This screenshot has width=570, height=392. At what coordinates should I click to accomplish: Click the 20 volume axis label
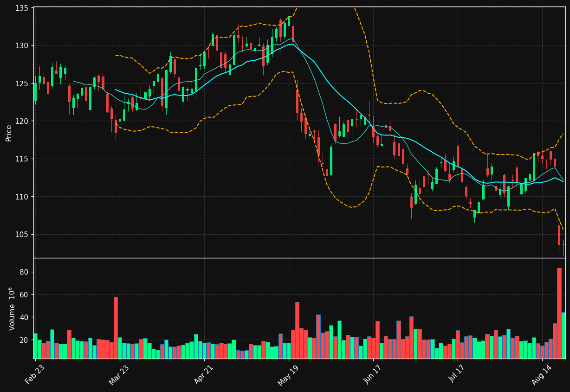(24, 340)
